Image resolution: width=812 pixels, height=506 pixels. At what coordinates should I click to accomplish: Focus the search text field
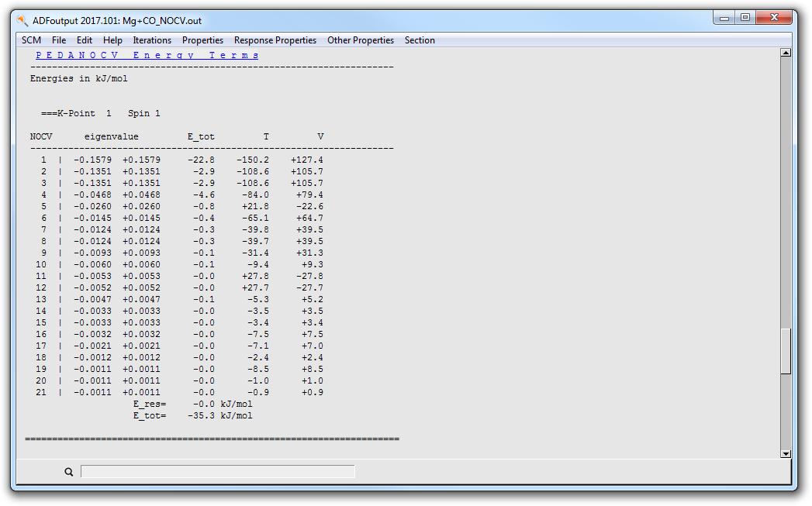coord(217,471)
